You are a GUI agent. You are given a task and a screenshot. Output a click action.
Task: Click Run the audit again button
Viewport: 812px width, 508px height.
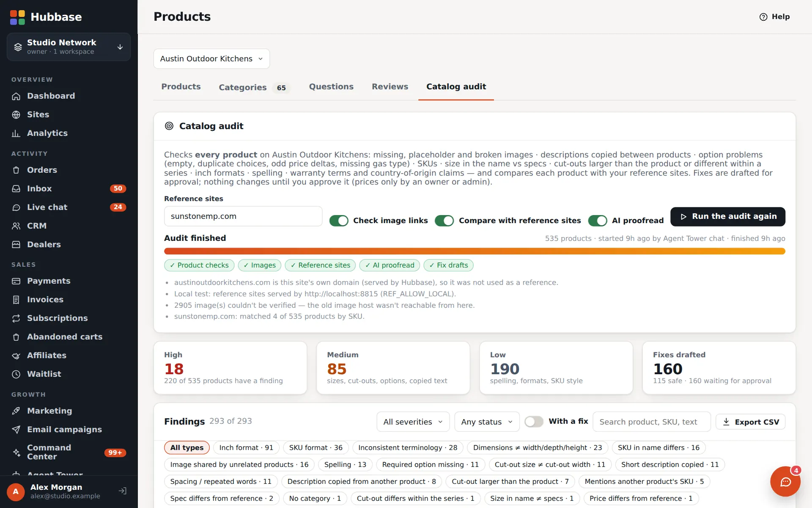(728, 217)
